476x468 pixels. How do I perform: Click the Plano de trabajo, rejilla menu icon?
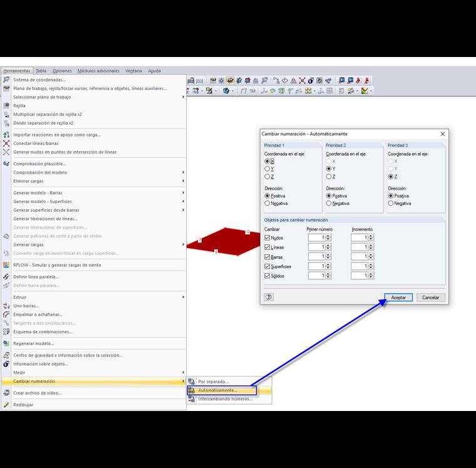6,88
